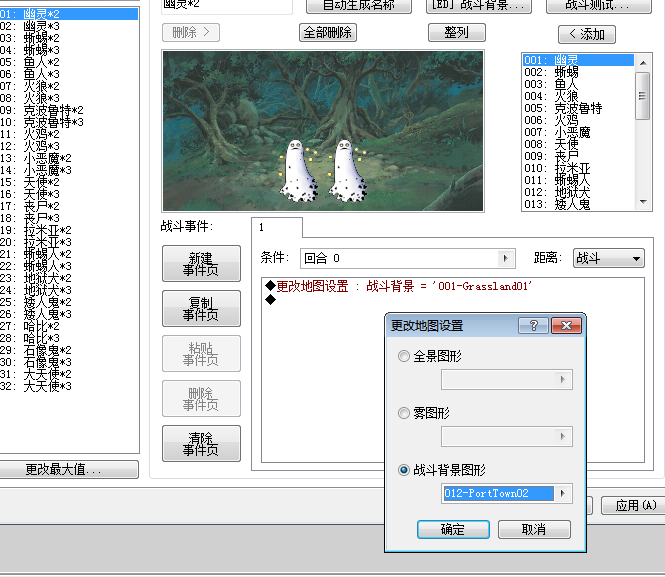The image size is (665, 577).
Task: Select enemy 002: 蜥蜴
Action: point(578,72)
